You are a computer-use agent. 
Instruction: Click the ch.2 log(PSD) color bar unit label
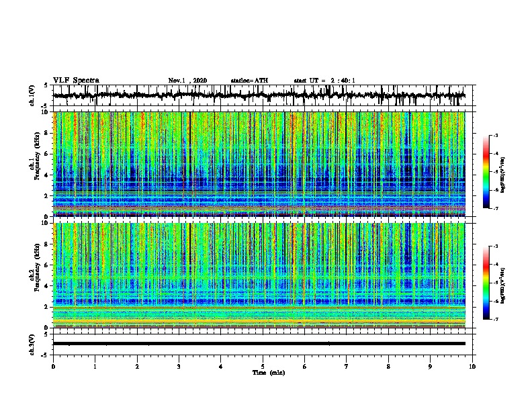pyautogui.click(x=503, y=285)
